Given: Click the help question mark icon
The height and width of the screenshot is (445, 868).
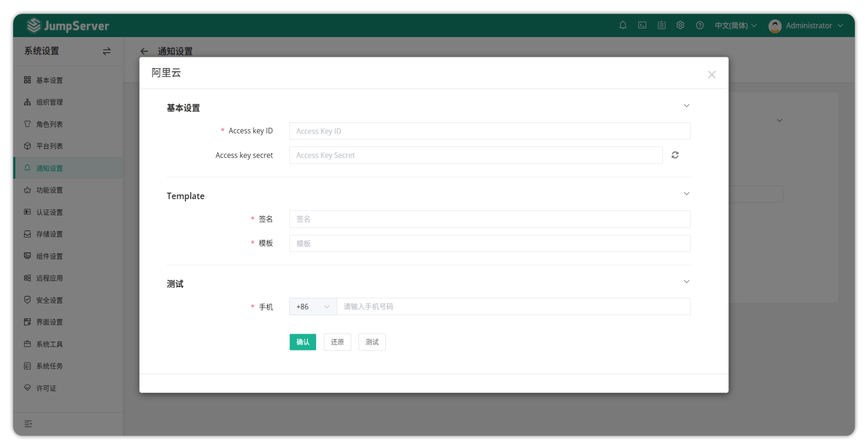Looking at the screenshot, I should click(x=699, y=26).
